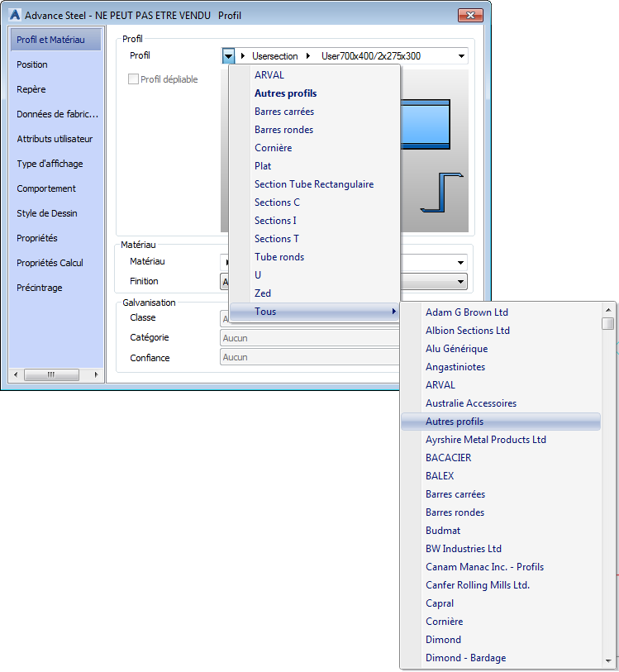Click the submenu scrollbar up arrow

608,309
